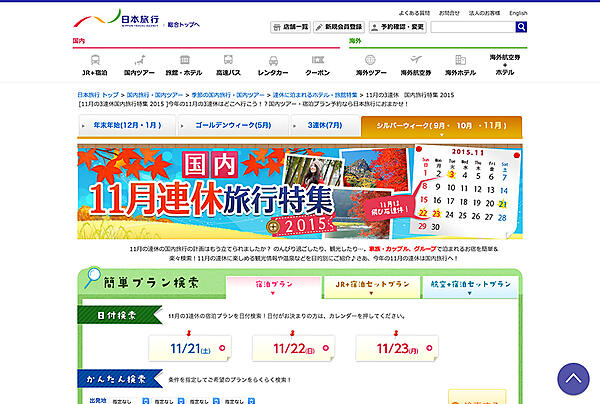Viewport: 600px width, 404px height.
Task: Choose the 11/22(日) date card
Action: tap(294, 348)
